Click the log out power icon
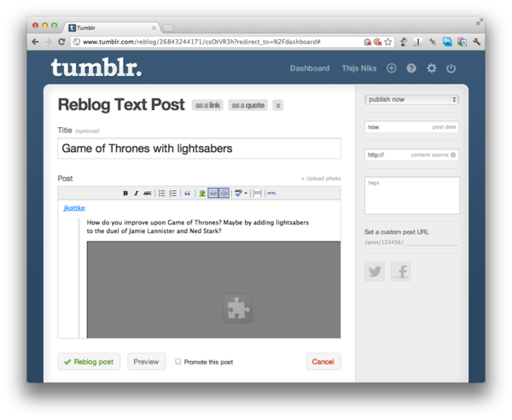Screen dimensions: 512x420 451,68
